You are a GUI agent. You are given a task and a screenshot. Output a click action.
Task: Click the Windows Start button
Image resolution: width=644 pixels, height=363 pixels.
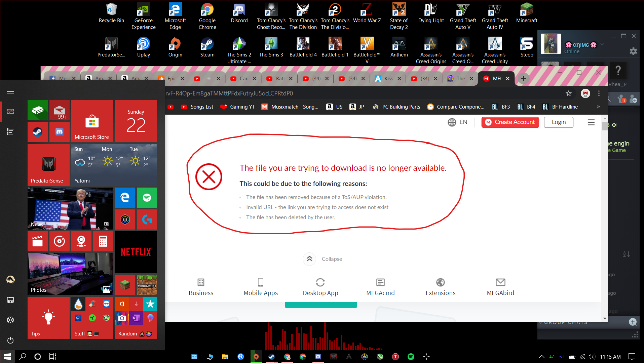point(7,356)
